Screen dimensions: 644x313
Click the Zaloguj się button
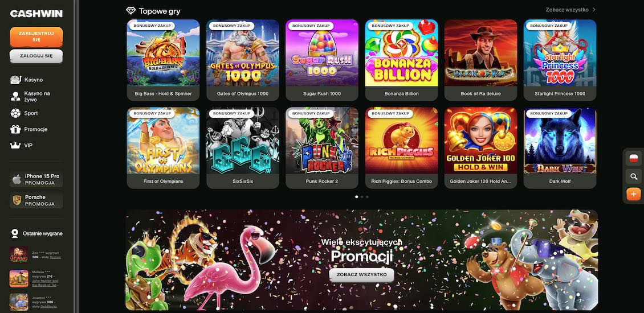click(x=36, y=56)
